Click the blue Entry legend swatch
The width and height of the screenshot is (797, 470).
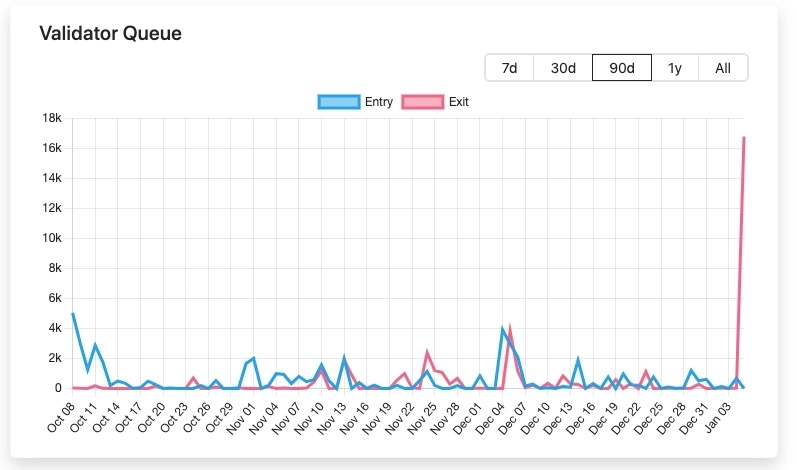(338, 102)
